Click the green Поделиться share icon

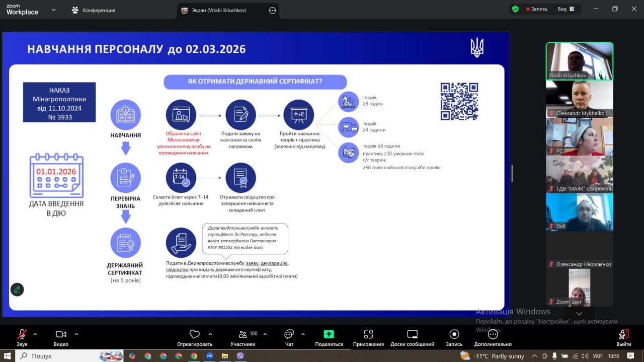click(329, 334)
